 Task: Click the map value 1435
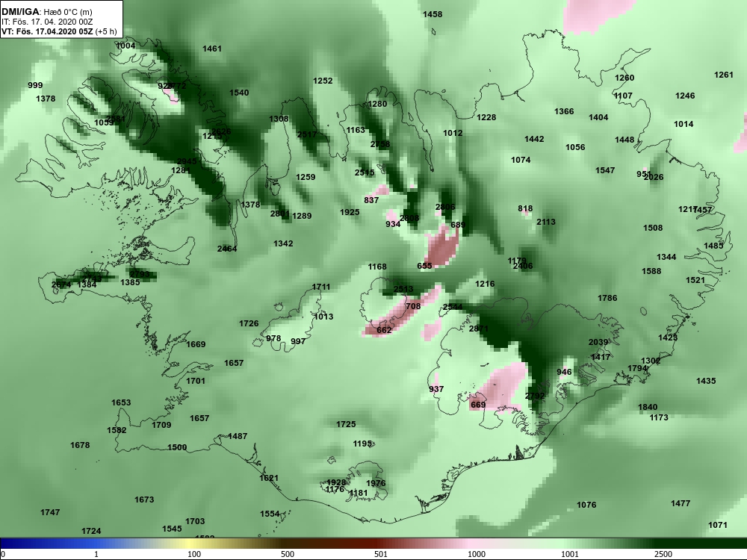pos(706,381)
